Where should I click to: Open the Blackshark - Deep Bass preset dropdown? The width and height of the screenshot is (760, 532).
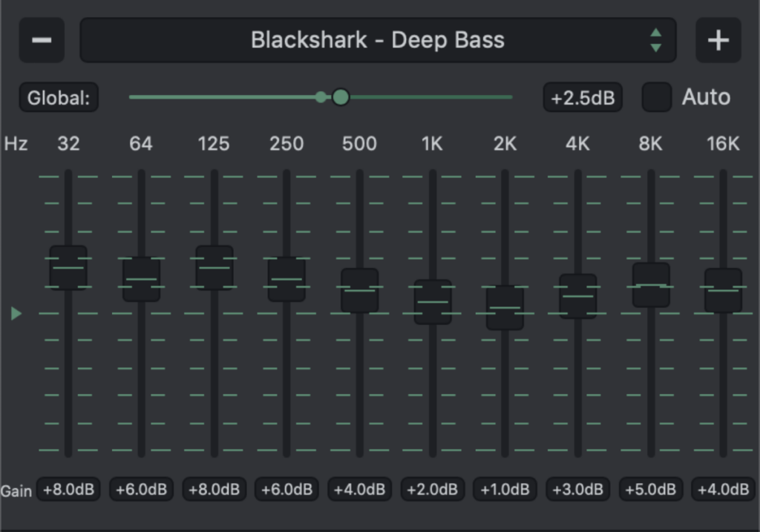(377, 40)
